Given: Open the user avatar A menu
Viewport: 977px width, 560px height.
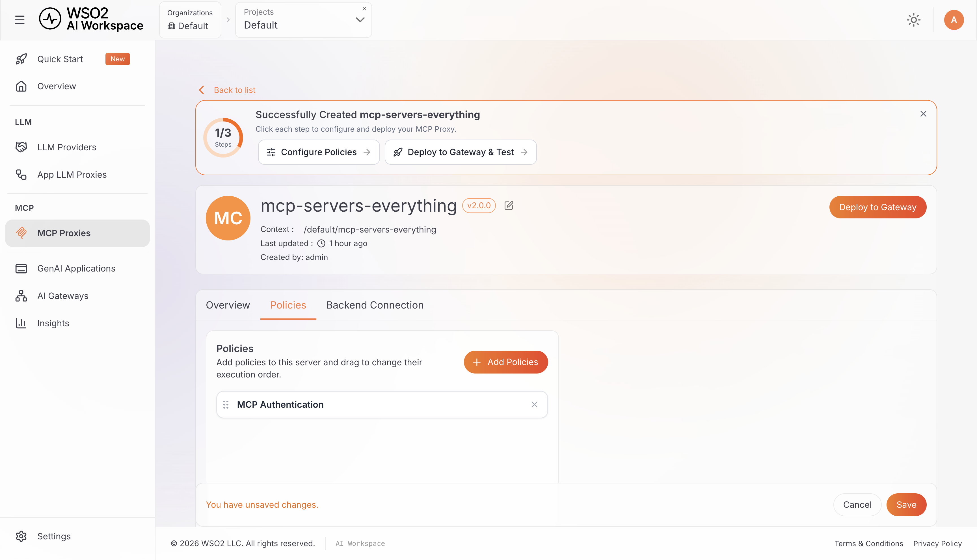Looking at the screenshot, I should 954,20.
